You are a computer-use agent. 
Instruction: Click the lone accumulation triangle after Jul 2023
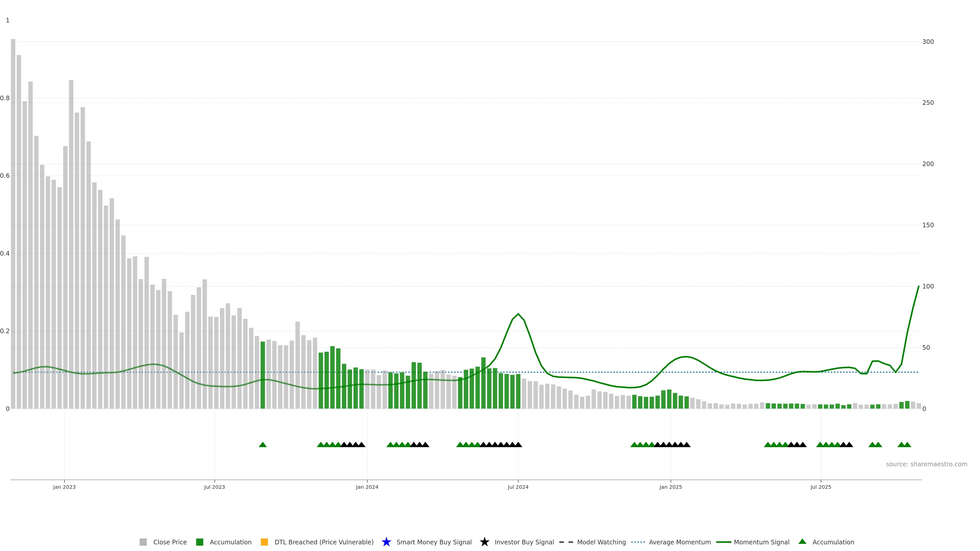tap(263, 445)
